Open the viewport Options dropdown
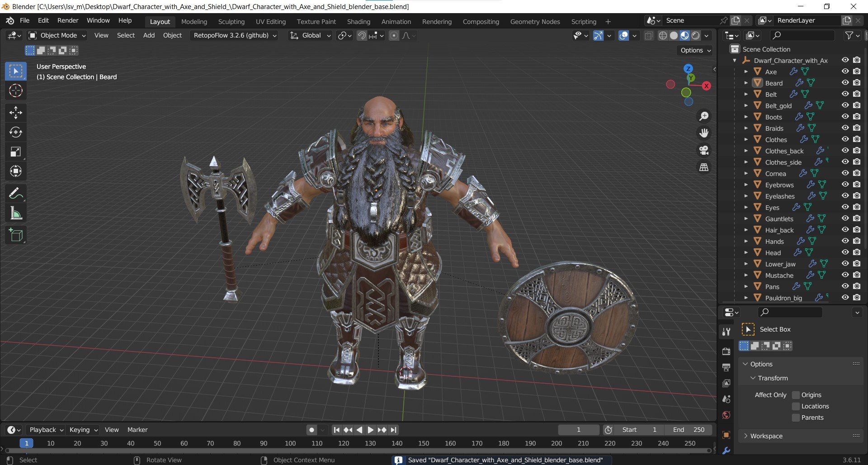This screenshot has height=465, width=868. coord(695,50)
